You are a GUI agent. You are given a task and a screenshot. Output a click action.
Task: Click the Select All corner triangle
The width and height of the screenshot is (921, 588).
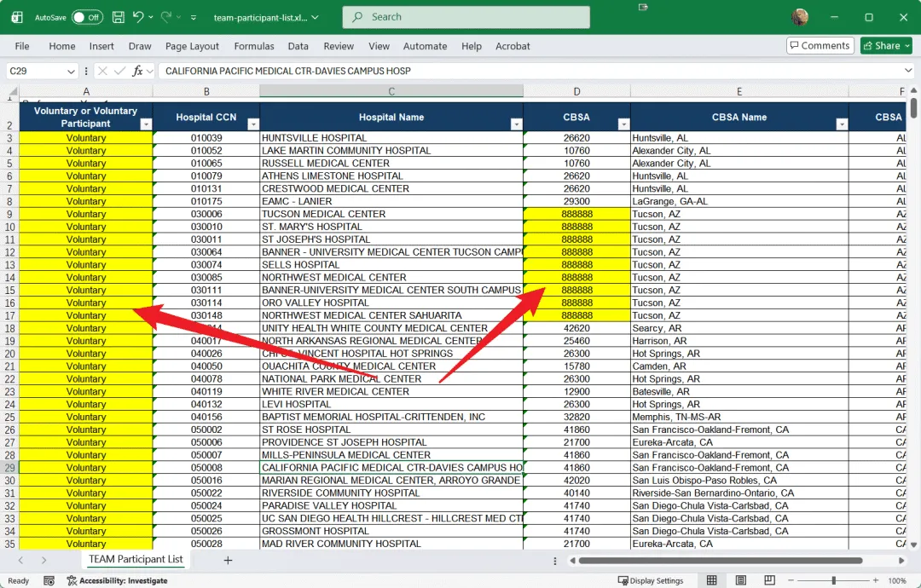coord(12,91)
